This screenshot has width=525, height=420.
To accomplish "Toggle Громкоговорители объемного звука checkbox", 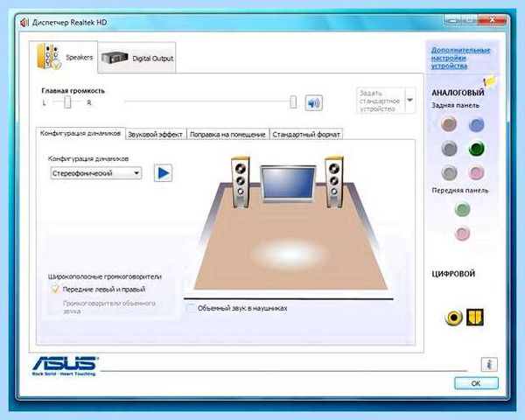I will 55,307.
